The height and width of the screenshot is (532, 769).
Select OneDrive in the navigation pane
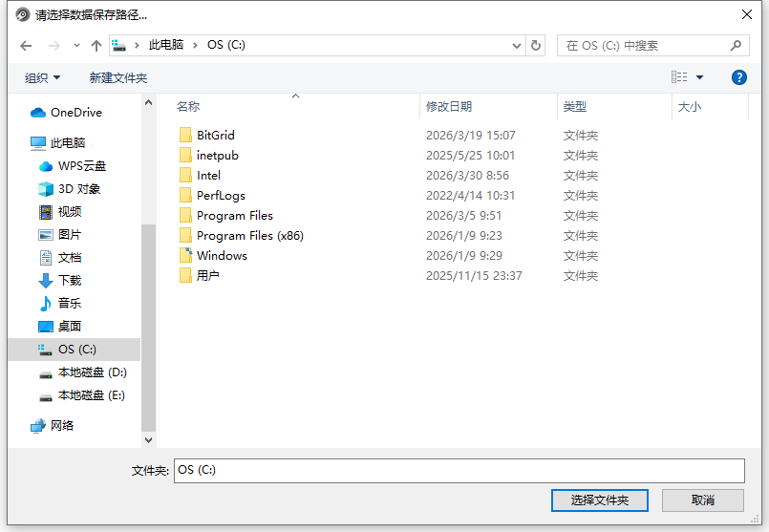75,113
